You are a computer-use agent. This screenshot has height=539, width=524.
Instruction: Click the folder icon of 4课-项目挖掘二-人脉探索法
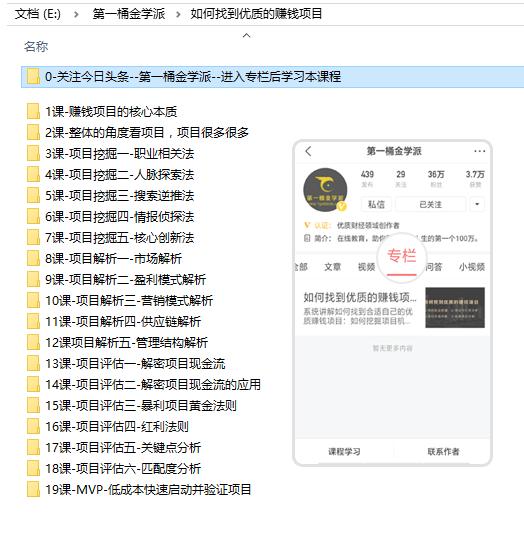33,175
